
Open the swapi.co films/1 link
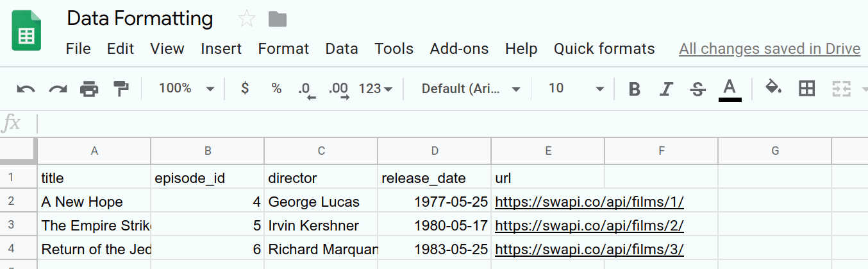click(x=589, y=202)
